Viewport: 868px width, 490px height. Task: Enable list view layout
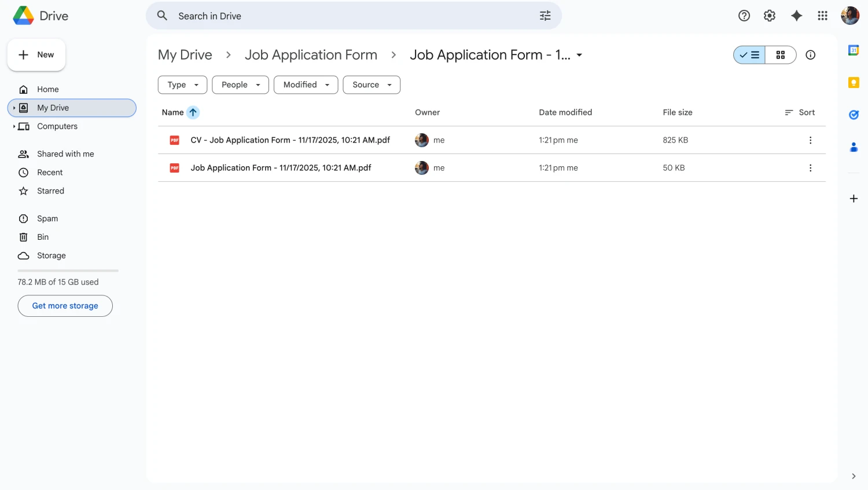749,54
